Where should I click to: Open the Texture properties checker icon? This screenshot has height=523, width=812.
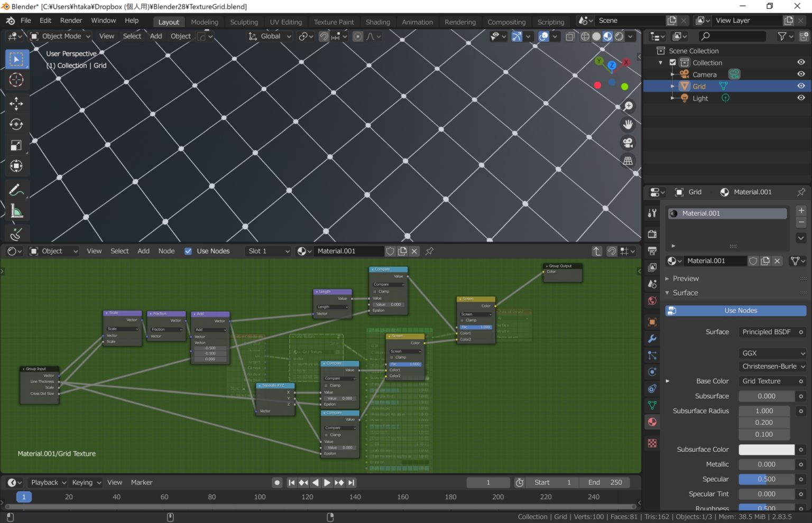(652, 443)
